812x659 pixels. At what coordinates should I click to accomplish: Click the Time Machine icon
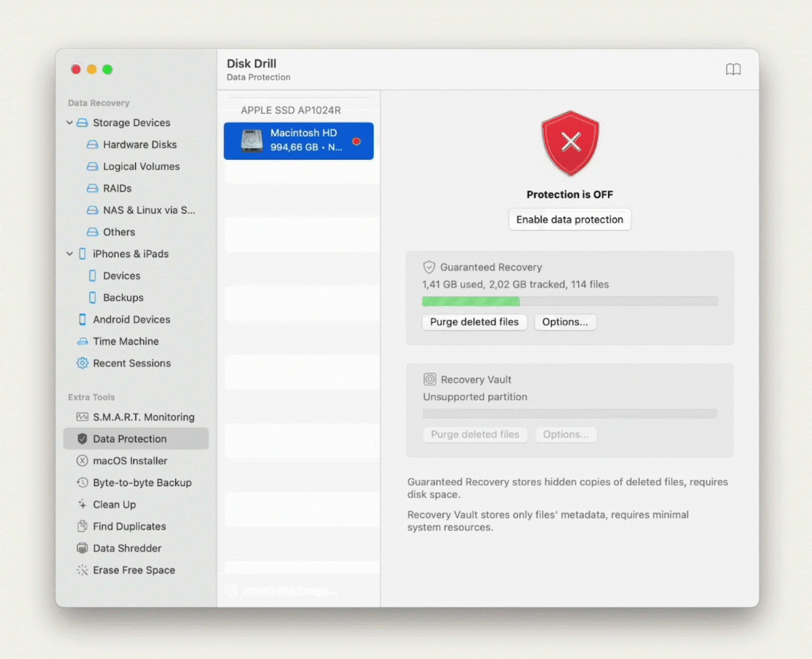pos(82,341)
